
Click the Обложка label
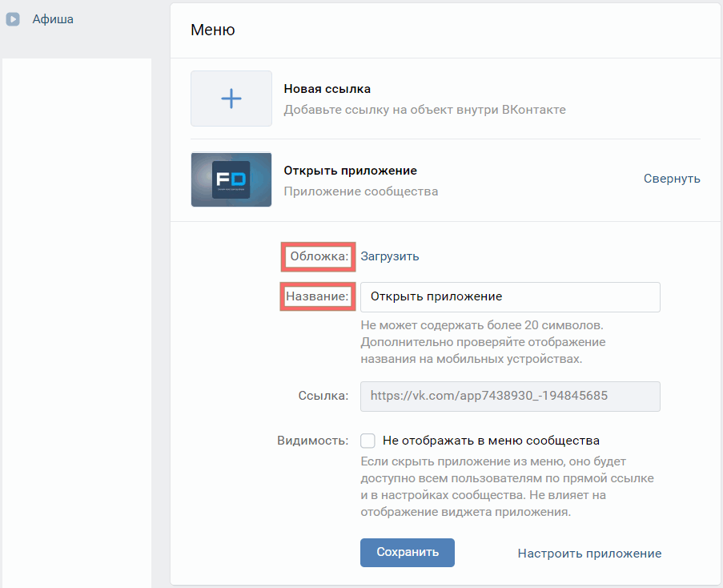coord(319,256)
